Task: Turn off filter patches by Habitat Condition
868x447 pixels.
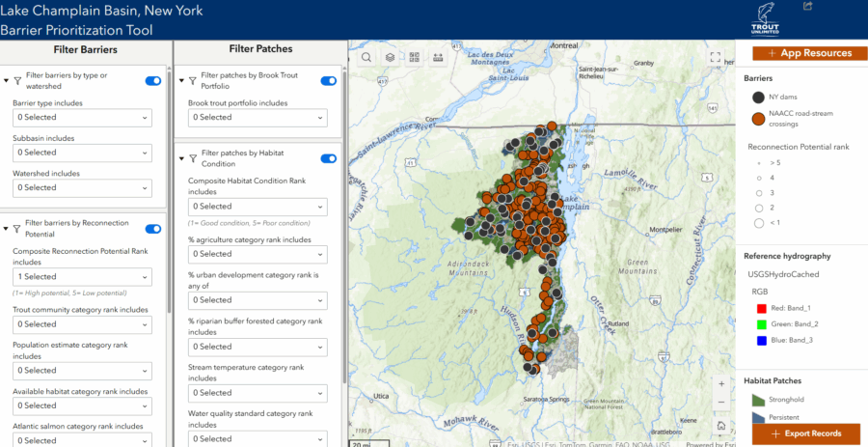Action: click(x=328, y=158)
